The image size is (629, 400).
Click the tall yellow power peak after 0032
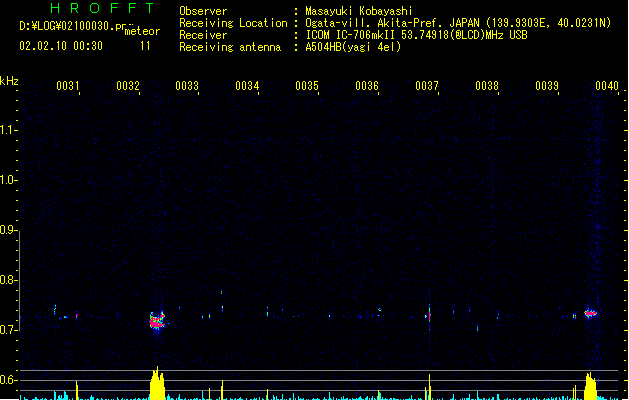pos(157,383)
